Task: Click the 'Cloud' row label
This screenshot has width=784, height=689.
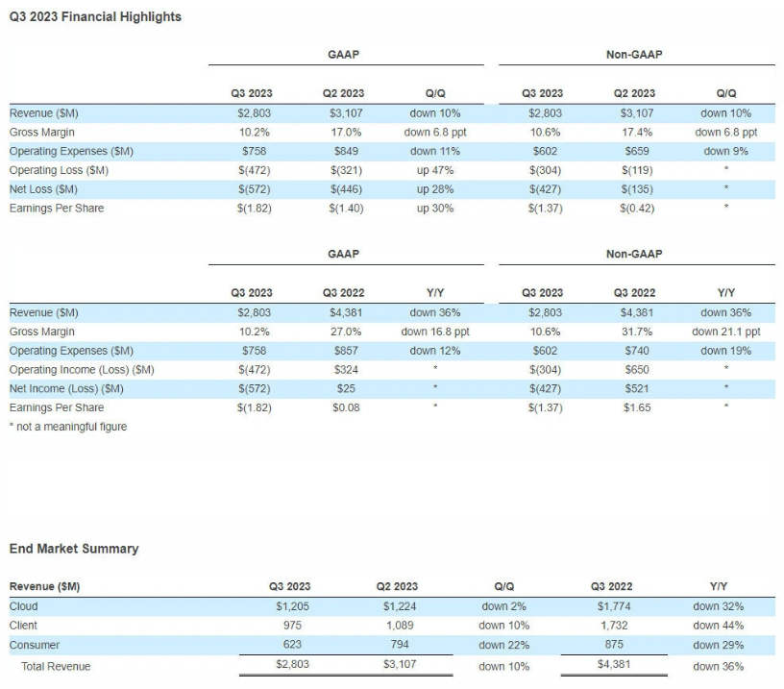Action: tap(23, 606)
